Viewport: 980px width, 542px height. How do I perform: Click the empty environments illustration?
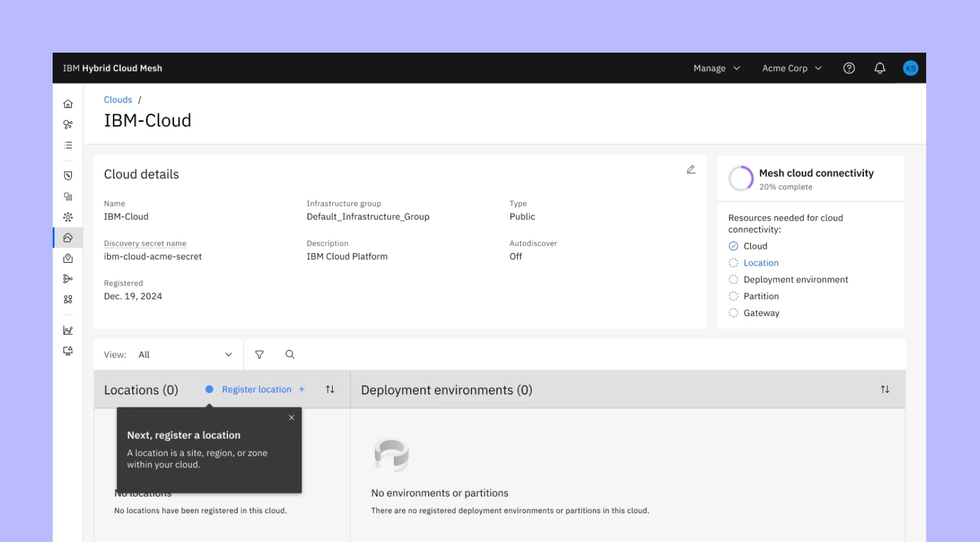[x=392, y=455]
